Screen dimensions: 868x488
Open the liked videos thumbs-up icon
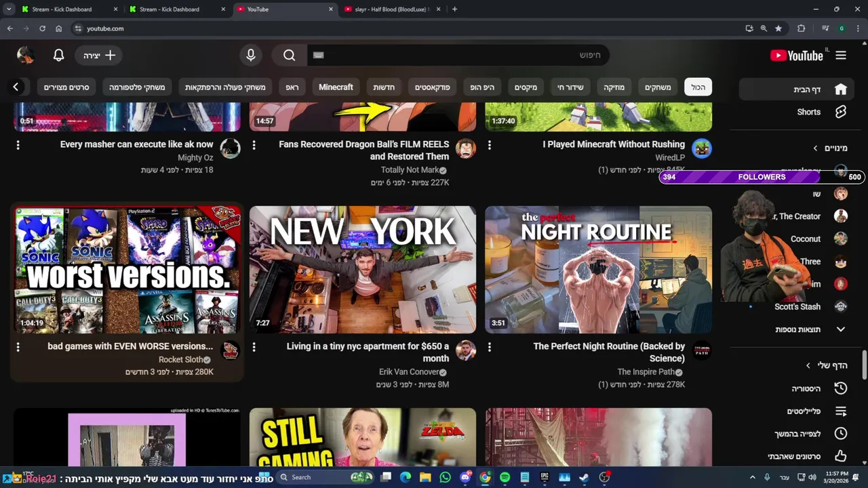(841, 456)
